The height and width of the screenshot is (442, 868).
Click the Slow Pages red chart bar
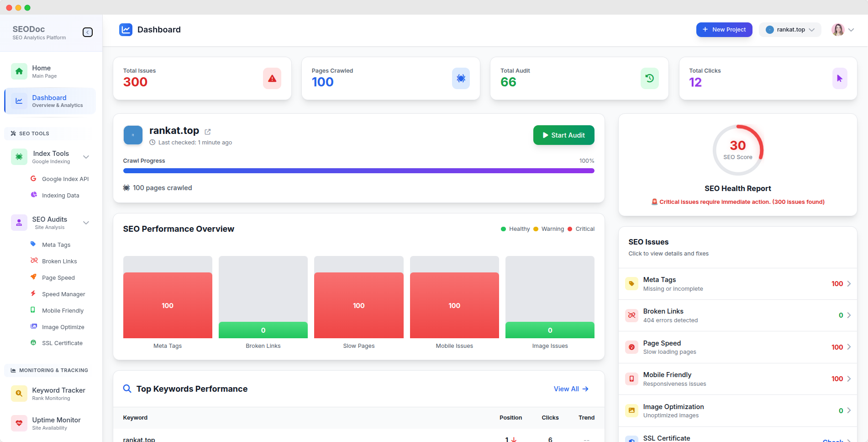point(359,305)
